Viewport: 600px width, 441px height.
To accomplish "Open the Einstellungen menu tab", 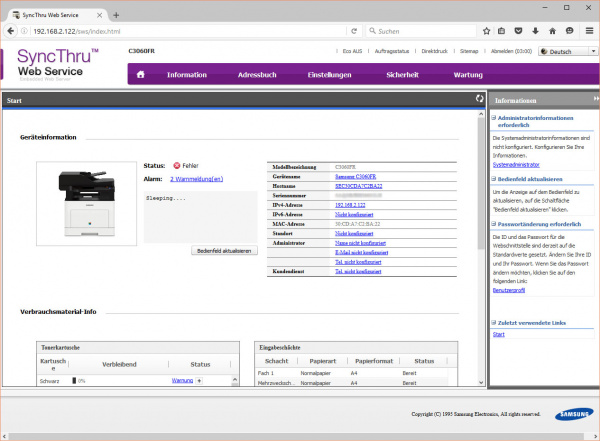I will [x=329, y=75].
